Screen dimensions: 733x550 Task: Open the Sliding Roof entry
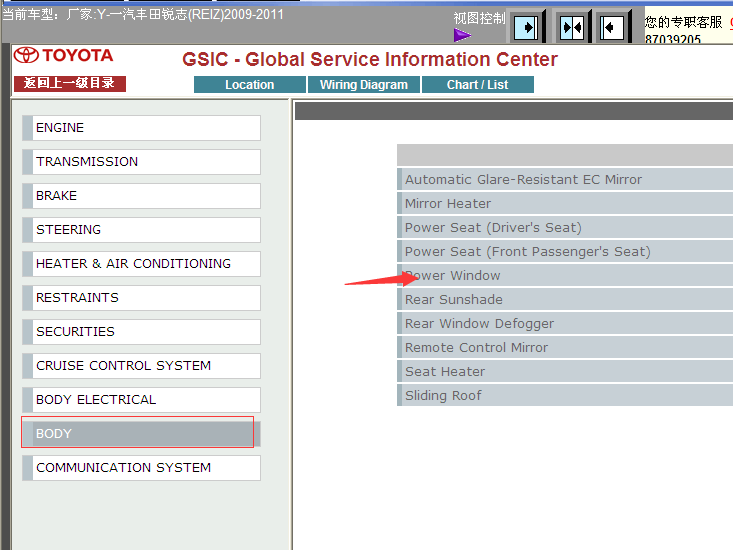565,395
